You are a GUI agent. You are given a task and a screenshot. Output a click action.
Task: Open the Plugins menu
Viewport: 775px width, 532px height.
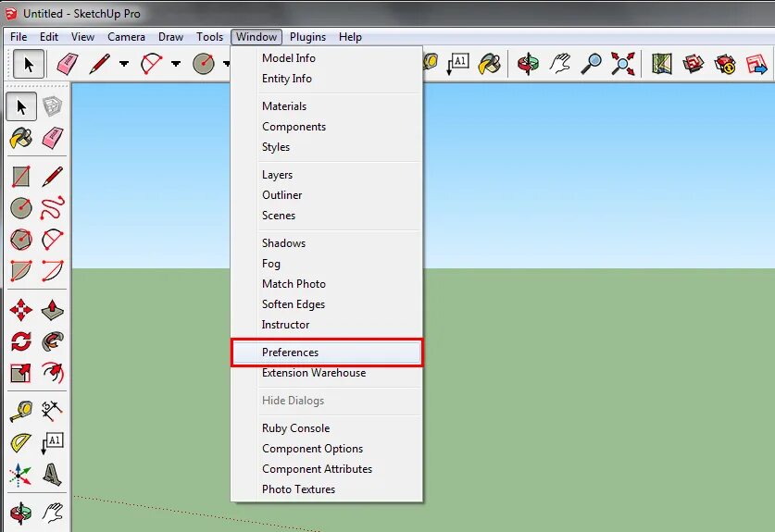(x=307, y=37)
